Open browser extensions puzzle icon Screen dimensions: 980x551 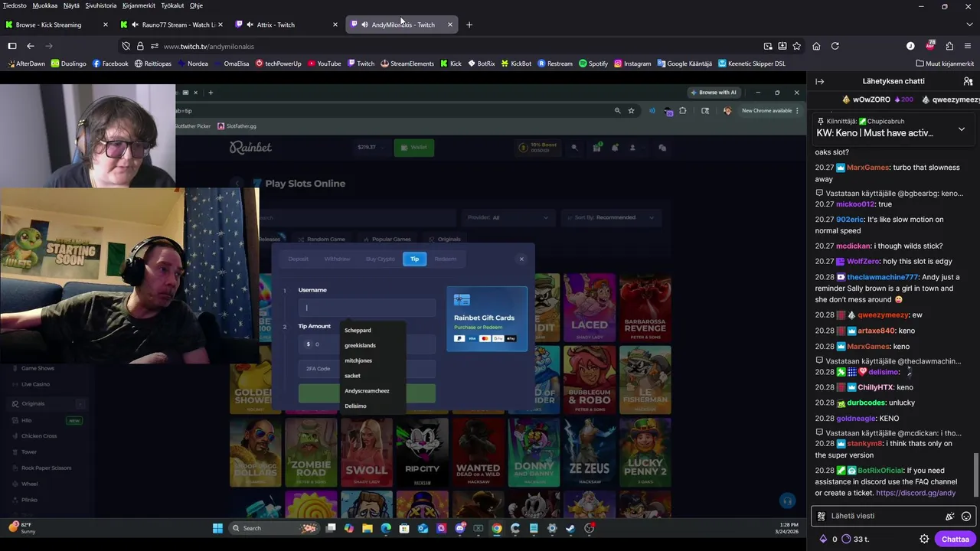point(949,46)
